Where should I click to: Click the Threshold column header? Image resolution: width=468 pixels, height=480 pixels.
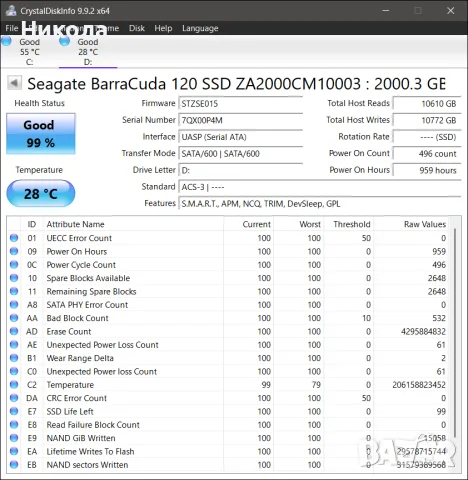point(349,224)
